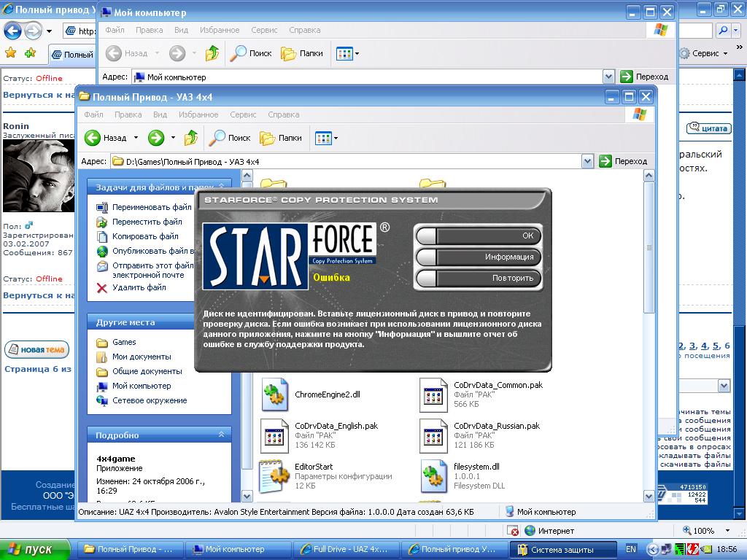Click file list scrollbar down arrow
747x560 pixels.
pos(649,496)
